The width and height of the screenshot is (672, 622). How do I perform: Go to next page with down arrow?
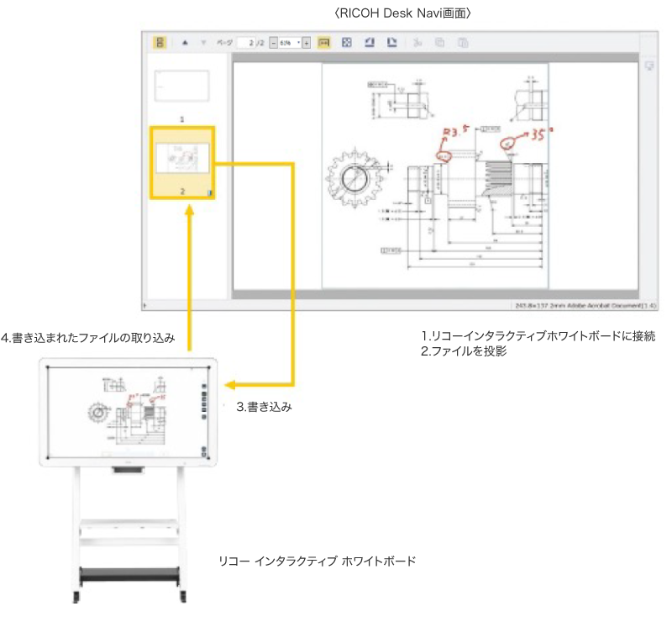tap(203, 43)
